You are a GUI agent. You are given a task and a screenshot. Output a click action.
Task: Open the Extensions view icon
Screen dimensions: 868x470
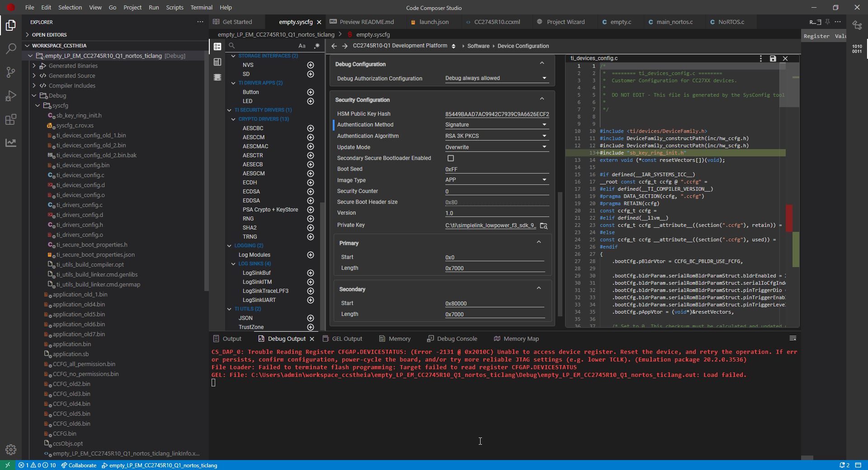pyautogui.click(x=11, y=119)
